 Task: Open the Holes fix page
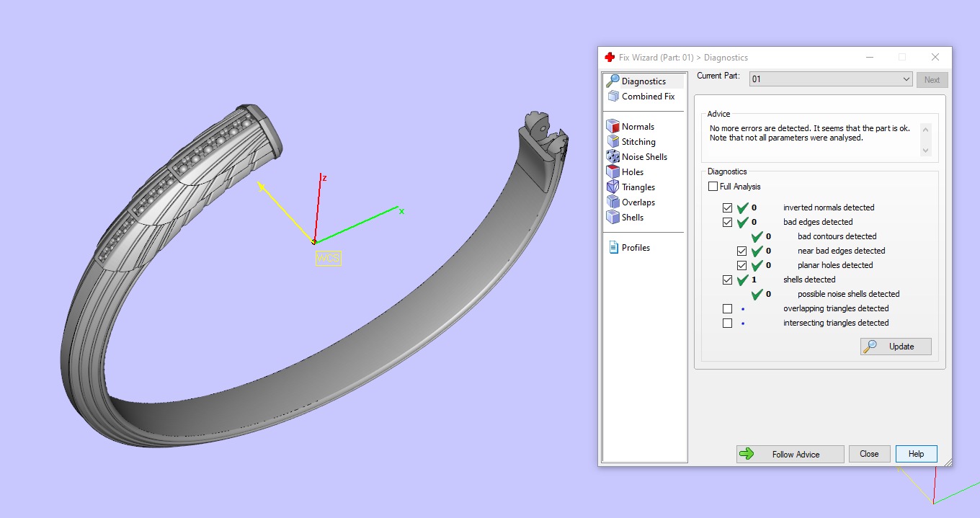(633, 172)
